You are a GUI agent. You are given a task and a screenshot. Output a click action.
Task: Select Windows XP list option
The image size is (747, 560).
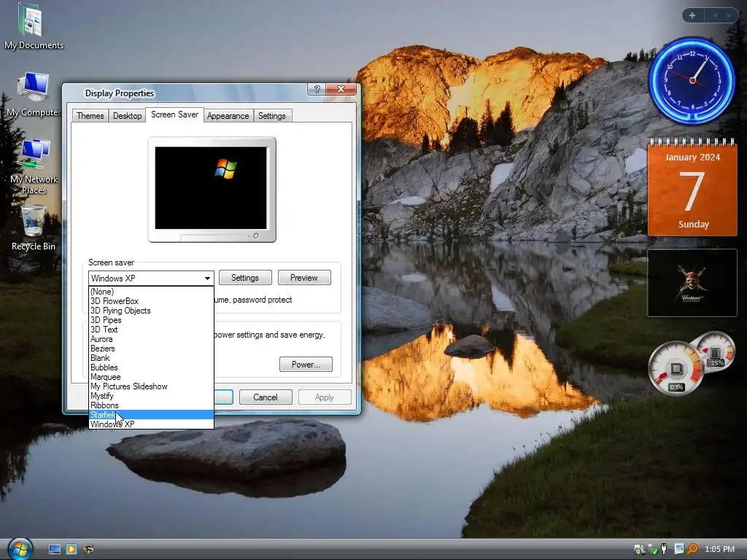(x=151, y=424)
